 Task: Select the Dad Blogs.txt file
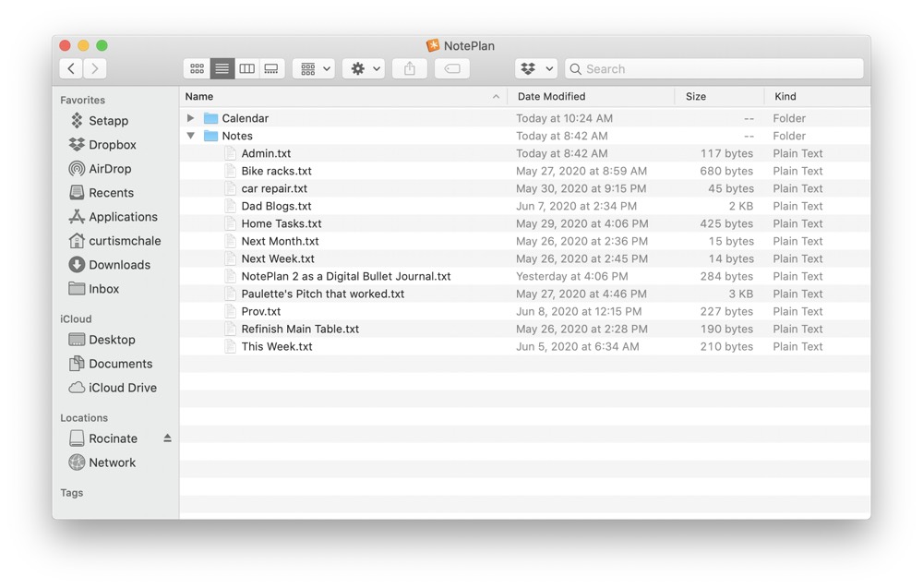click(276, 206)
